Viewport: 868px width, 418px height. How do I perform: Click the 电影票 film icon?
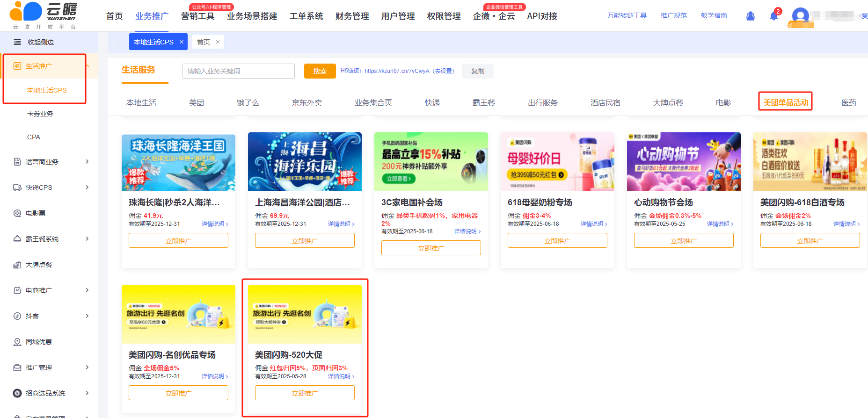(17, 213)
